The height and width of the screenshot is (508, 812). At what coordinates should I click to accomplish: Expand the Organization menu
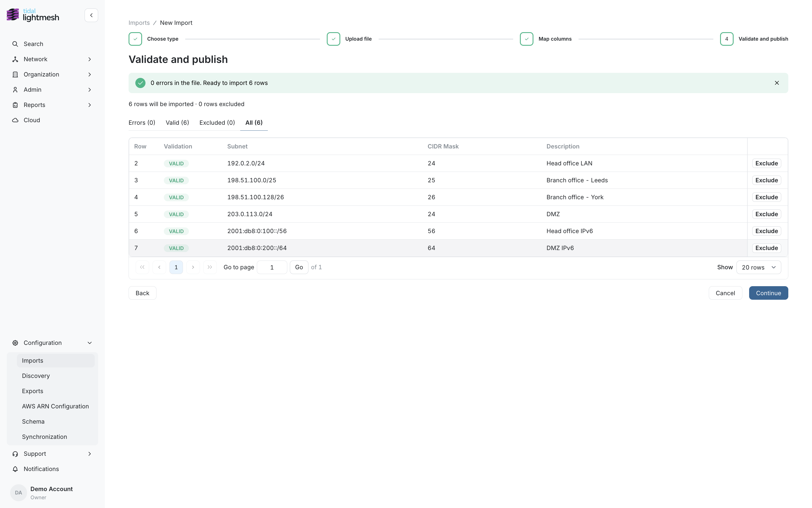52,74
